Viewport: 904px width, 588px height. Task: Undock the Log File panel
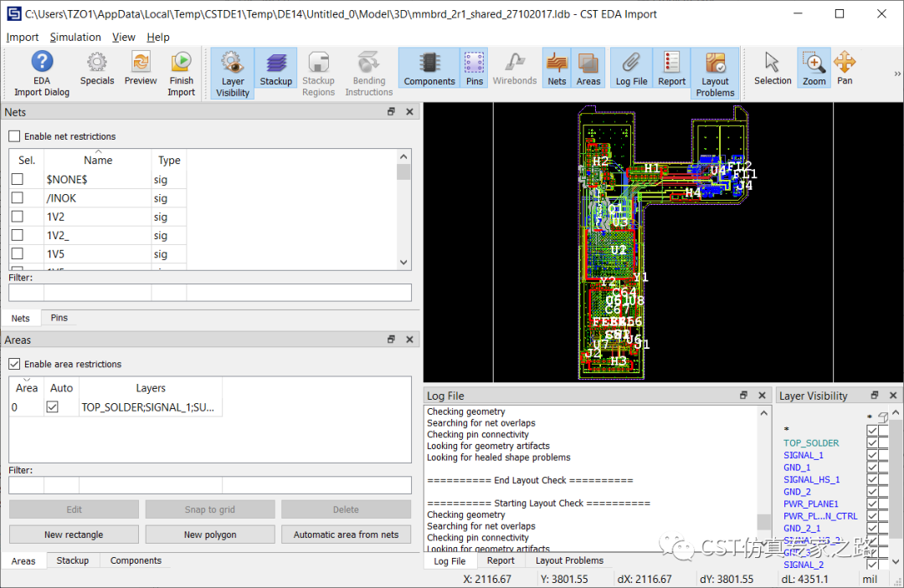point(744,395)
